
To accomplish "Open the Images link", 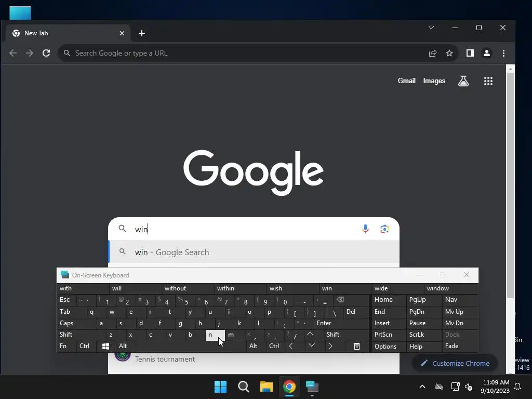I will tap(434, 81).
